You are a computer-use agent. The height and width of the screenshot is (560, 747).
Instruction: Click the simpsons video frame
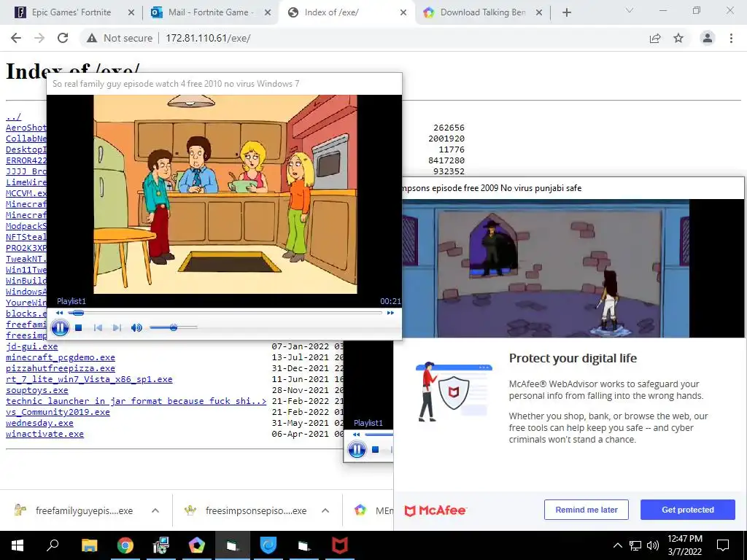546,268
